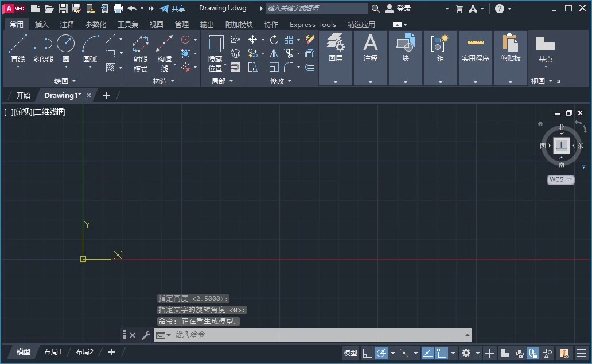Click the 3D box edit icon
This screenshot has width=592, height=364.
pyautogui.click(x=310, y=53)
